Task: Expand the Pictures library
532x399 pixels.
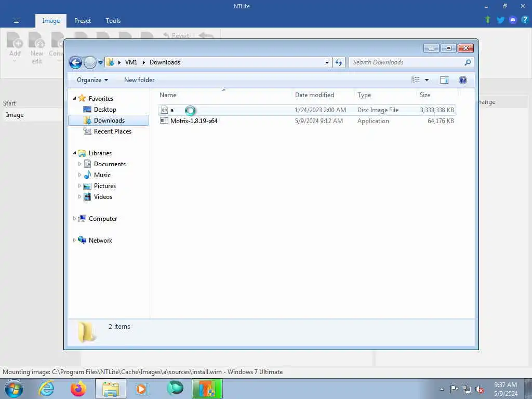Action: tap(79, 186)
